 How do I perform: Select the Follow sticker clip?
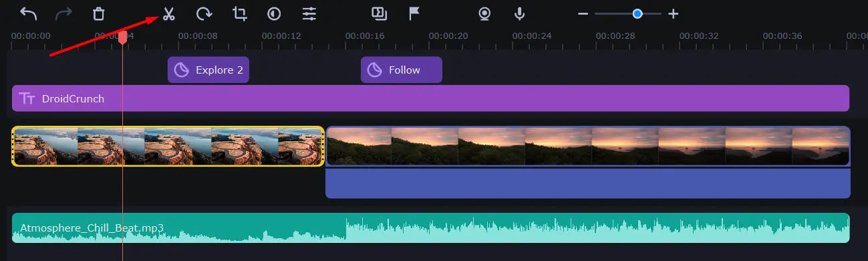pyautogui.click(x=402, y=70)
